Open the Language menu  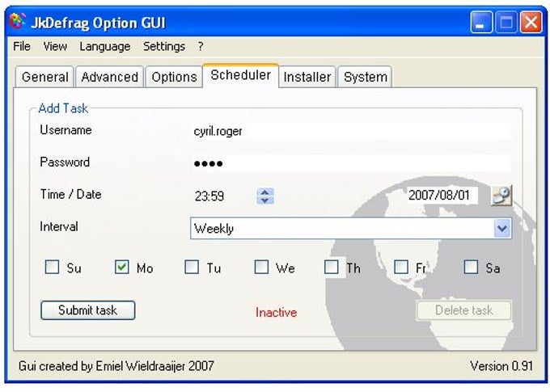click(x=105, y=46)
